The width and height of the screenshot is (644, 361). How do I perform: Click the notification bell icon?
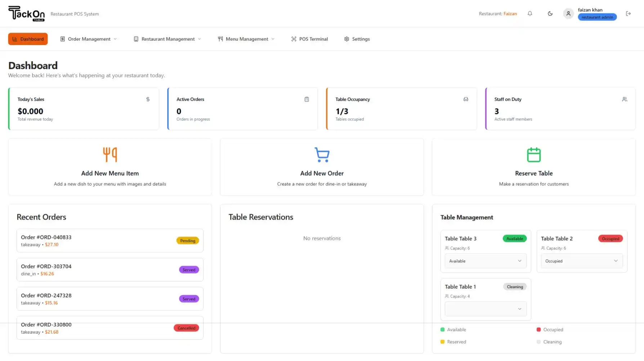coord(530,14)
